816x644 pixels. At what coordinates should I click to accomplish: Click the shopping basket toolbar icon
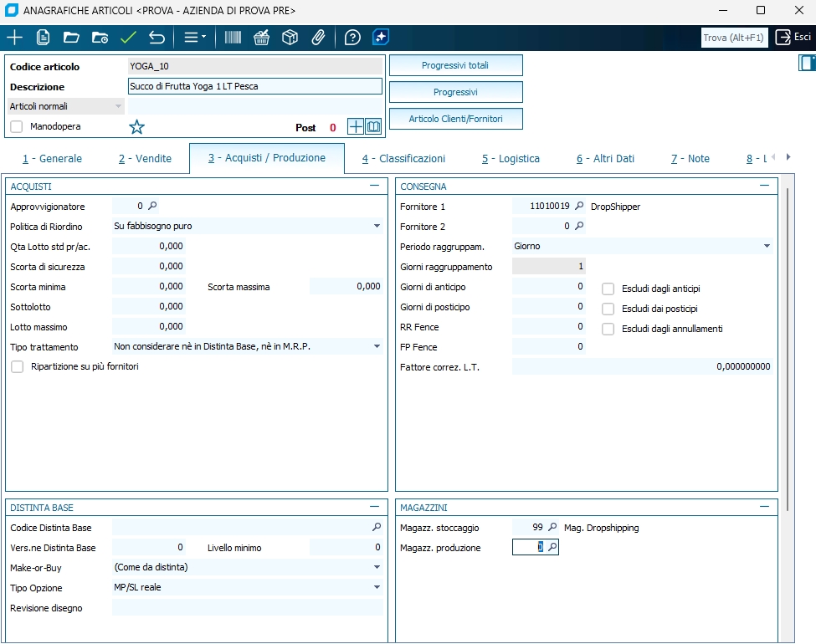[x=261, y=38]
